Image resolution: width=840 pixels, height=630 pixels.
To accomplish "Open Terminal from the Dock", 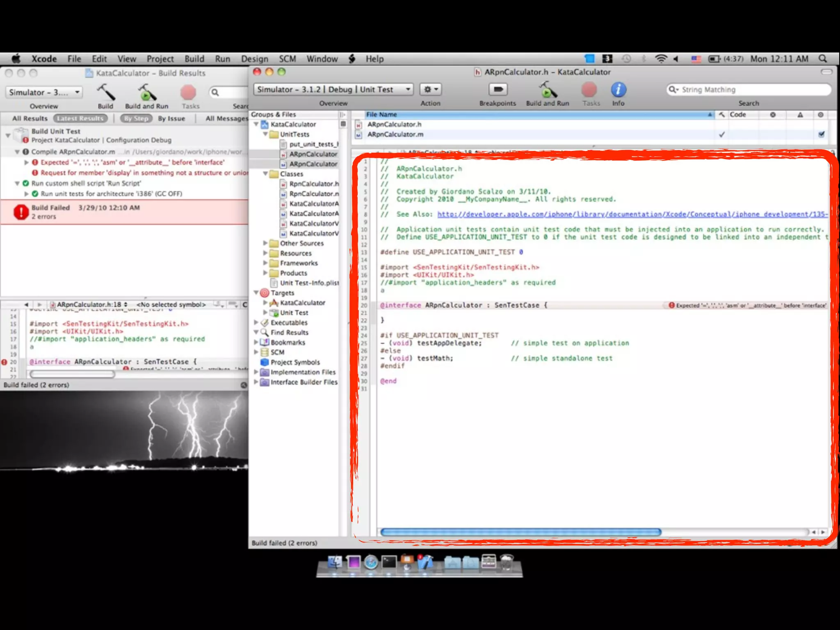I will tap(389, 562).
